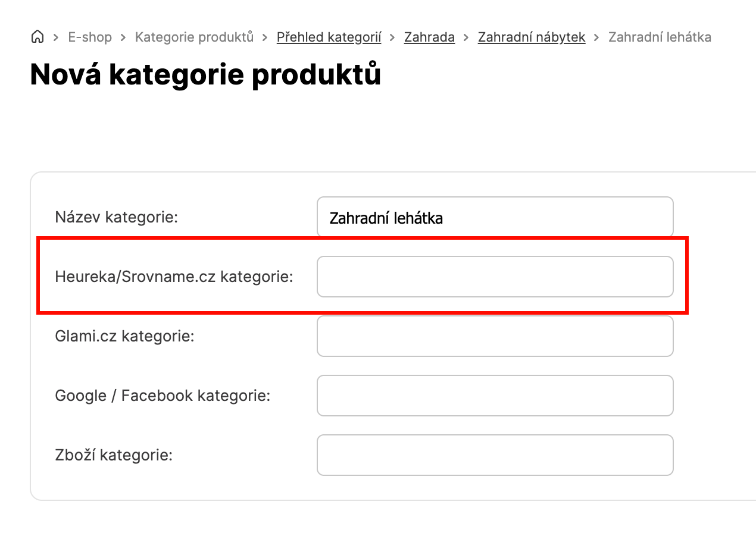Click the home icon in the breadcrumb

[37, 37]
